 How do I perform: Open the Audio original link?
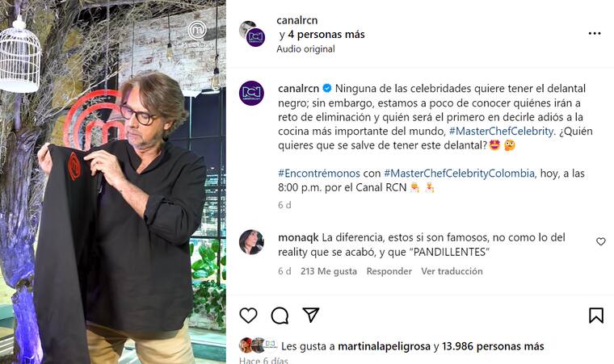coord(305,49)
